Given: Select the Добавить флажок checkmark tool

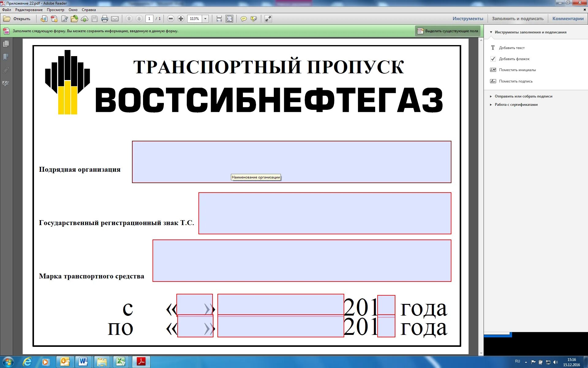Looking at the screenshot, I should [x=514, y=59].
